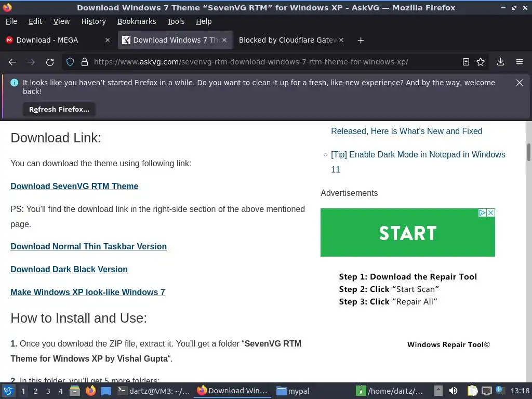
Task: Close the Blocked by Cloudflare tab
Action: pyautogui.click(x=341, y=40)
